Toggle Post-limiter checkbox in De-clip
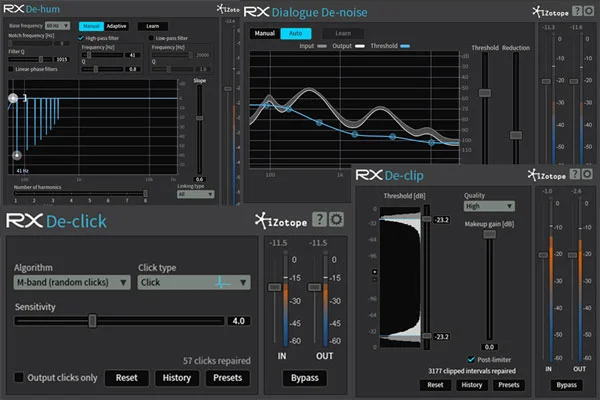This screenshot has width=600, height=400. coord(471,359)
